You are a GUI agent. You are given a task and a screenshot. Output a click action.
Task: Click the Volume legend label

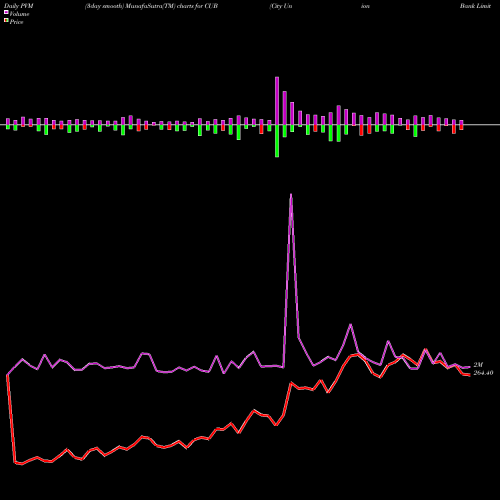[19, 14]
